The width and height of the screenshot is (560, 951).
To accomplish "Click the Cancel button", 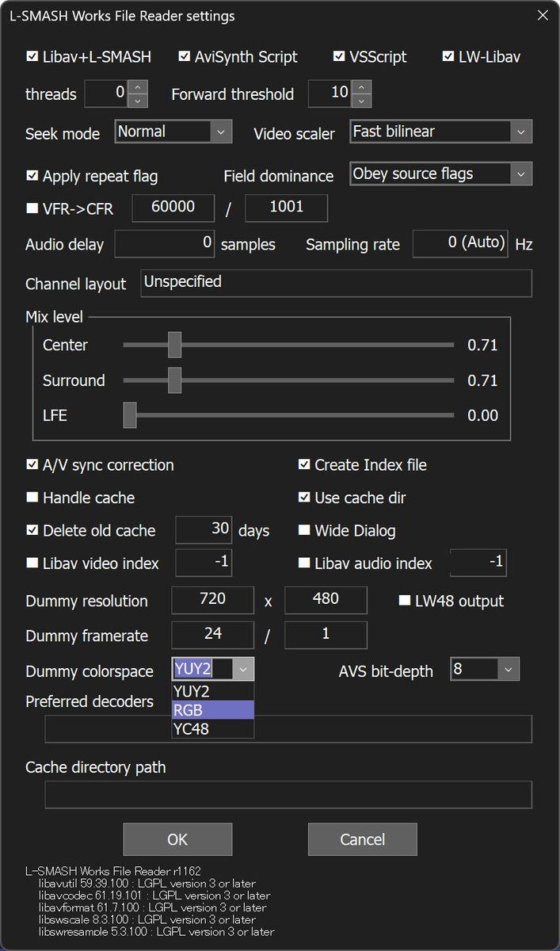I will coord(362,839).
